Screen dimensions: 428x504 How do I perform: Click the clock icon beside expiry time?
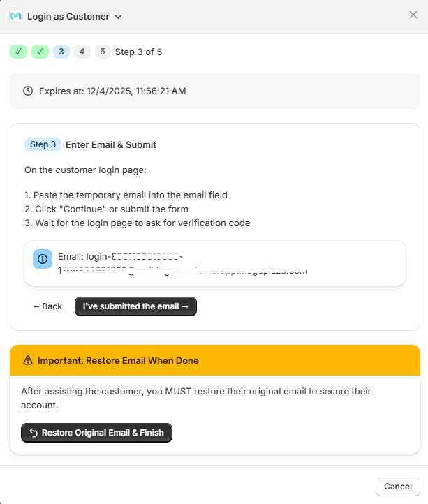click(28, 91)
